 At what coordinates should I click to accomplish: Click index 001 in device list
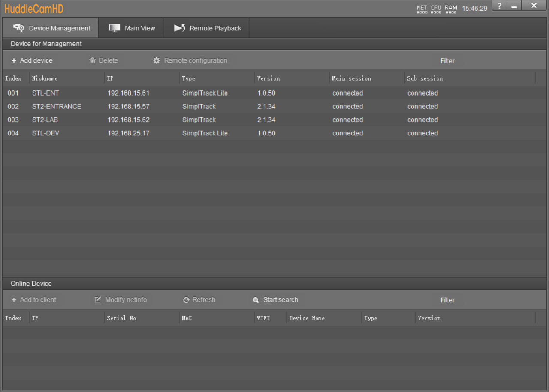(13, 93)
